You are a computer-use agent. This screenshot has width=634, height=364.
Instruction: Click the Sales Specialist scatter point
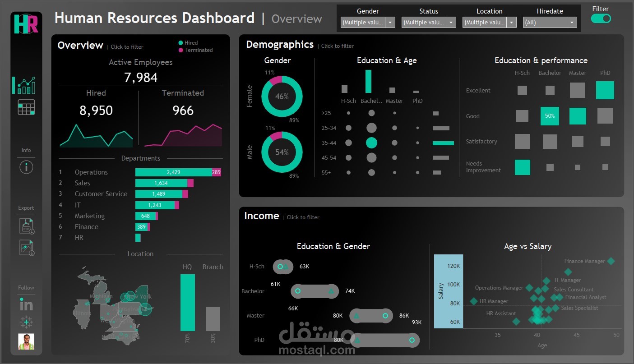pyautogui.click(x=556, y=308)
